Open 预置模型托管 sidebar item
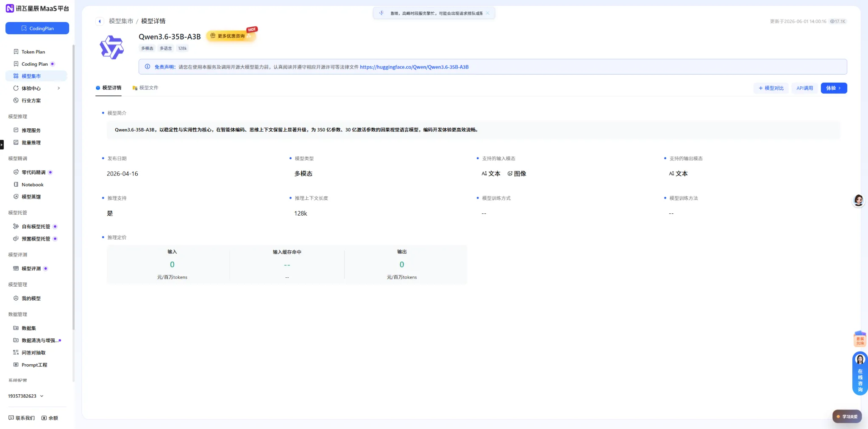868x429 pixels. coord(36,239)
